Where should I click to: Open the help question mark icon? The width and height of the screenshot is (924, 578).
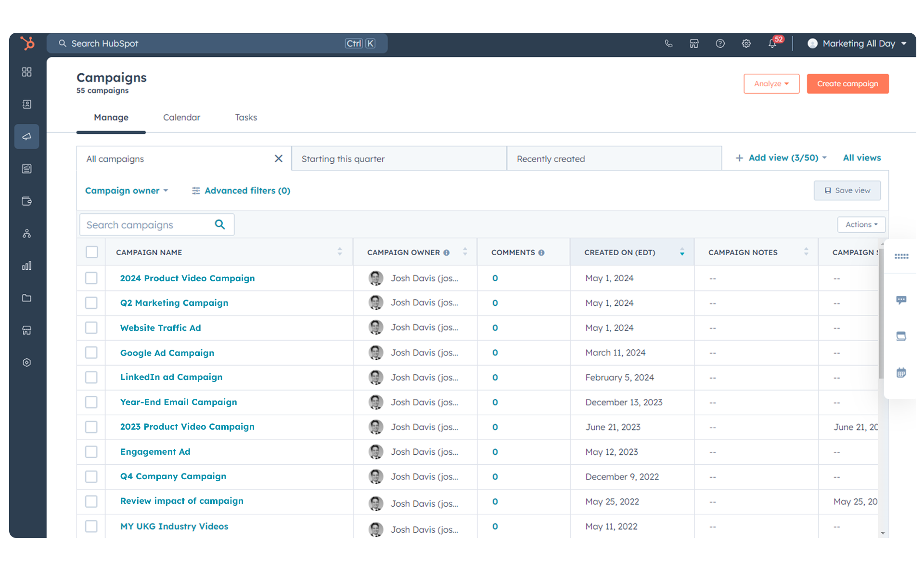[x=720, y=43]
